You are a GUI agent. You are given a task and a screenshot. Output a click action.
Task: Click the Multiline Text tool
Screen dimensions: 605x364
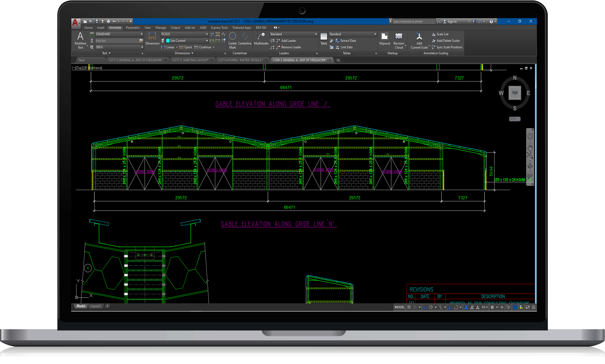(x=80, y=40)
